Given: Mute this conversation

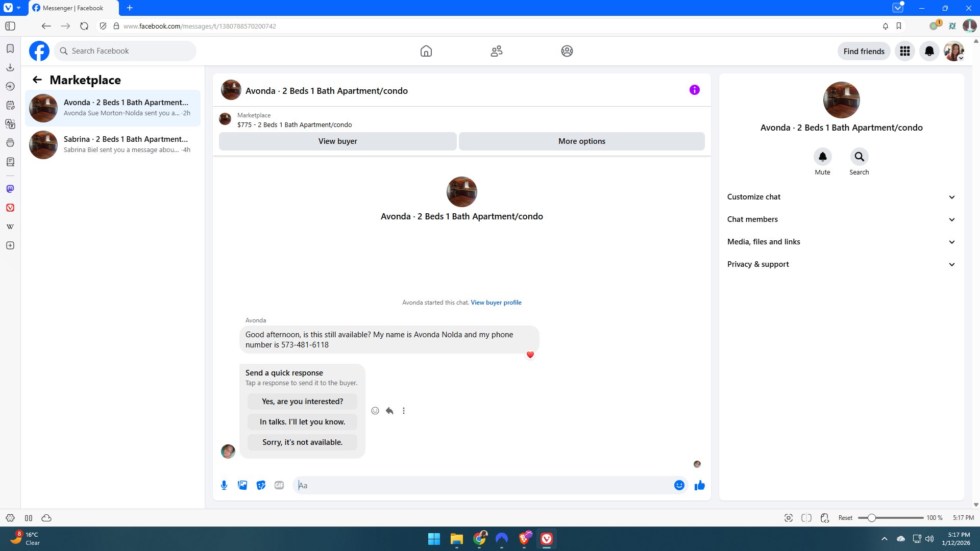Looking at the screenshot, I should click(822, 157).
